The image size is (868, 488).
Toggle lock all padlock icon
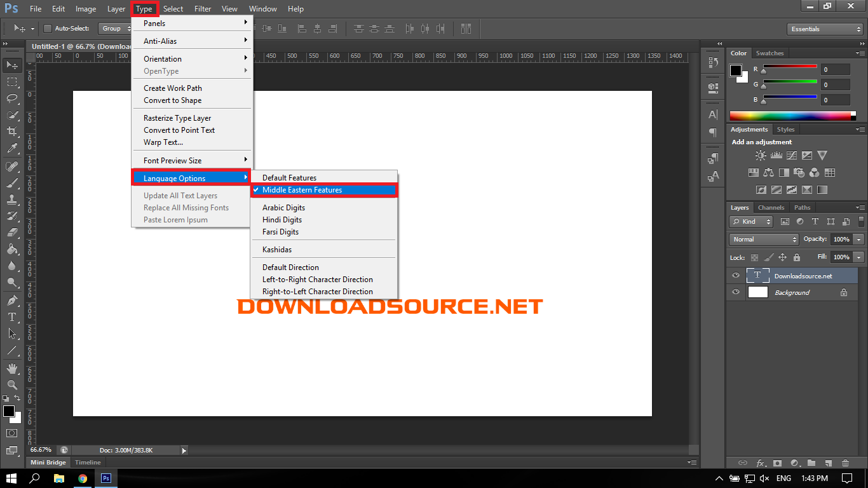pos(797,257)
